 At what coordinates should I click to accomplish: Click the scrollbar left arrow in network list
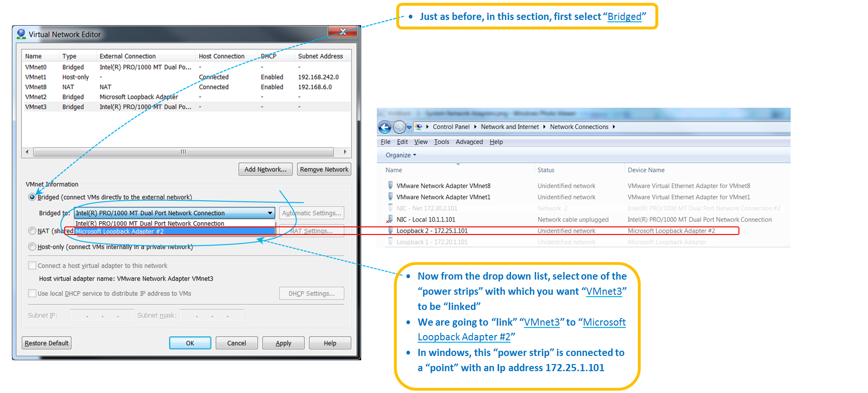pos(27,152)
